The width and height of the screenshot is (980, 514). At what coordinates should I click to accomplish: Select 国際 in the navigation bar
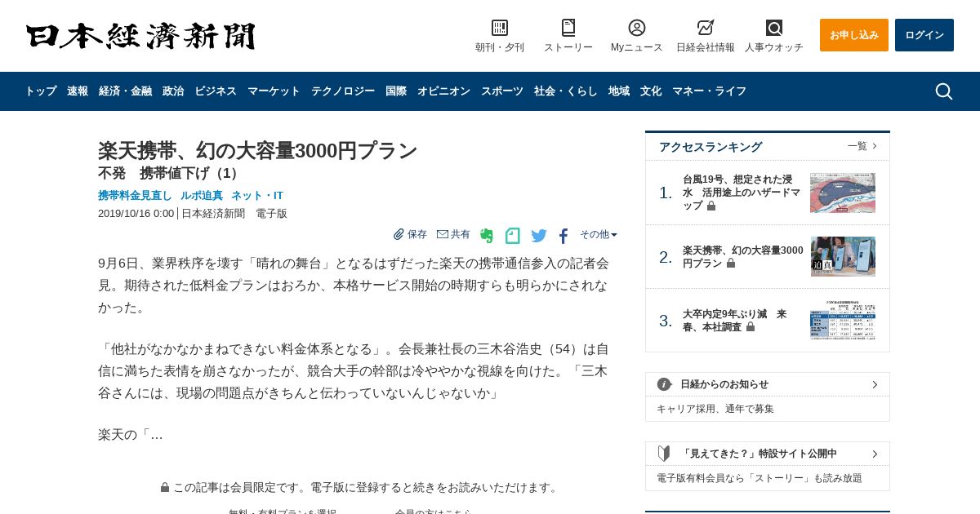pos(396,91)
